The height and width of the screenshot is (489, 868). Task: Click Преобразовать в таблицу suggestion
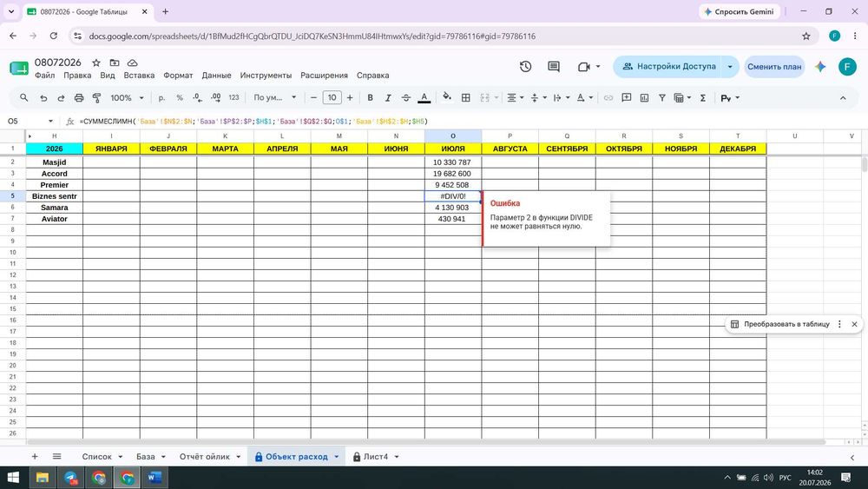pos(780,324)
